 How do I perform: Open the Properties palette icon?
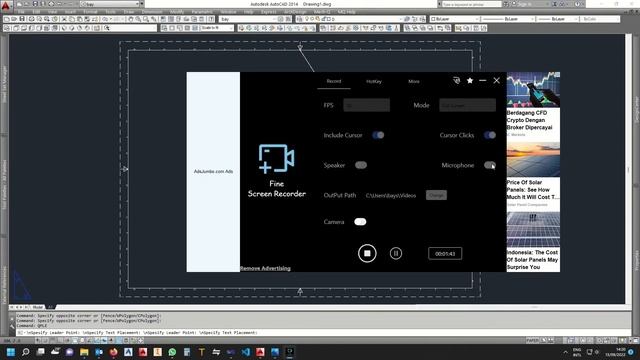[163, 19]
